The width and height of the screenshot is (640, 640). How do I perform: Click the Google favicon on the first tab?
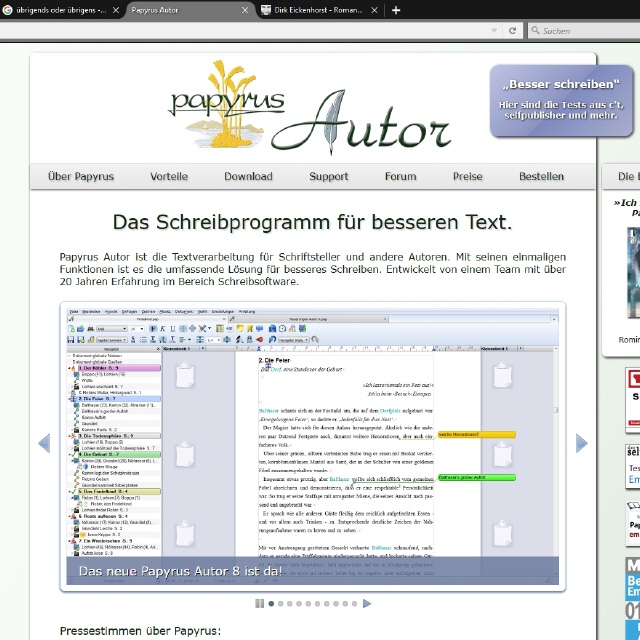pos(7,10)
